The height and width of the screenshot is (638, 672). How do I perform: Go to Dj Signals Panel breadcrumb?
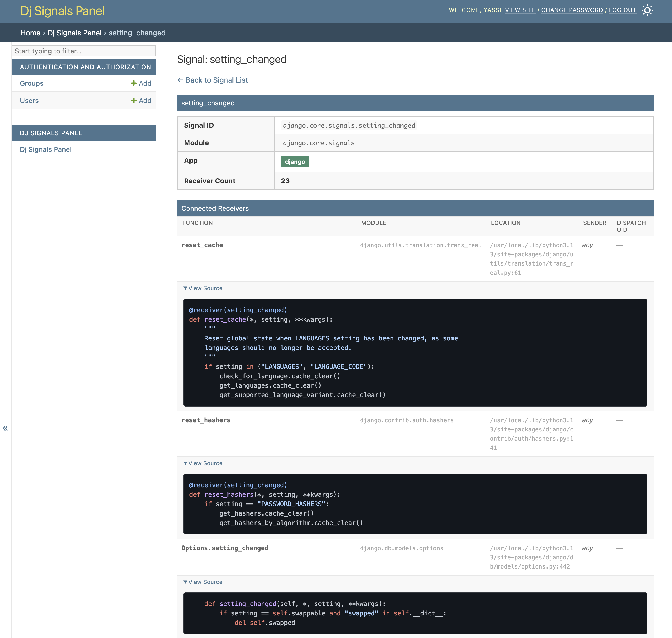click(74, 33)
